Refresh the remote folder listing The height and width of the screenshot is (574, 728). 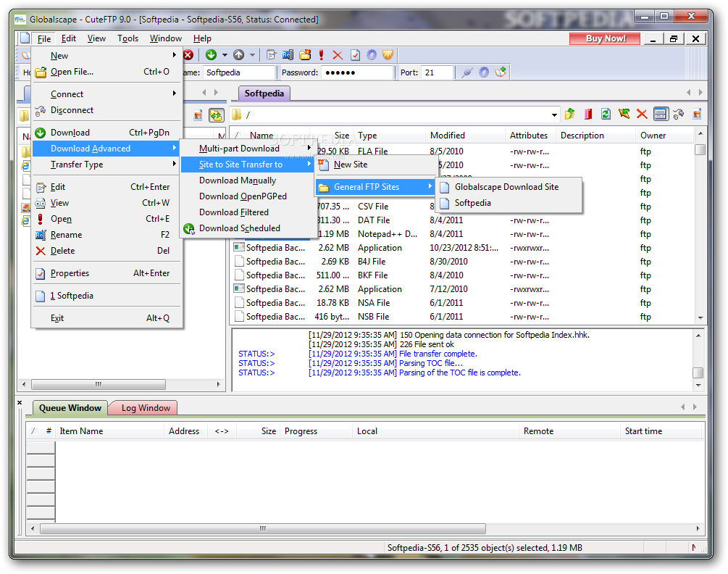coord(606,114)
